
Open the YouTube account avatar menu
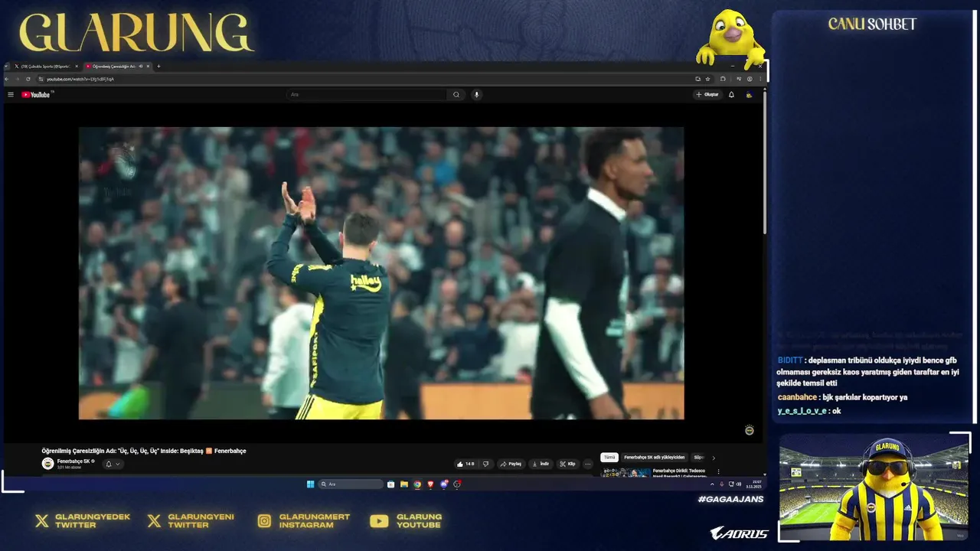click(749, 95)
